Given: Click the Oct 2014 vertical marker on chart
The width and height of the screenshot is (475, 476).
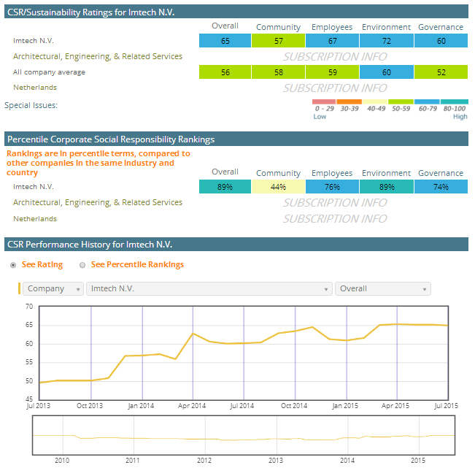Looking at the screenshot, I should (x=295, y=353).
